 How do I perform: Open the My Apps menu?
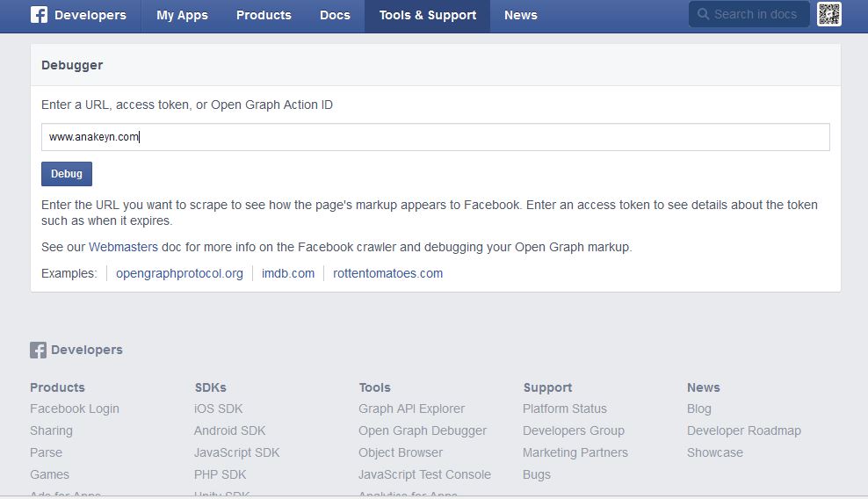[x=182, y=16]
